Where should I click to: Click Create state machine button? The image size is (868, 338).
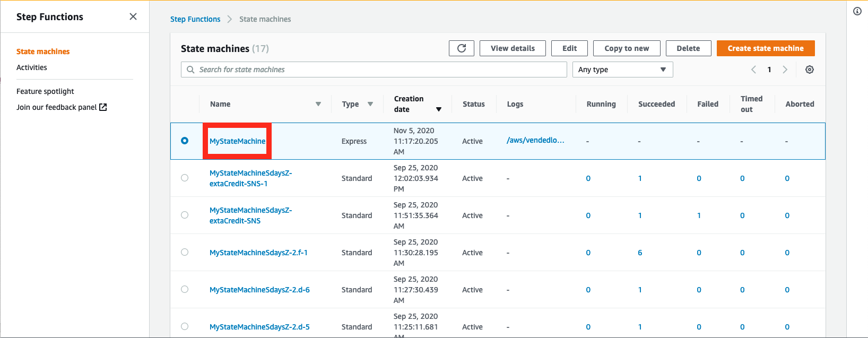click(x=765, y=48)
